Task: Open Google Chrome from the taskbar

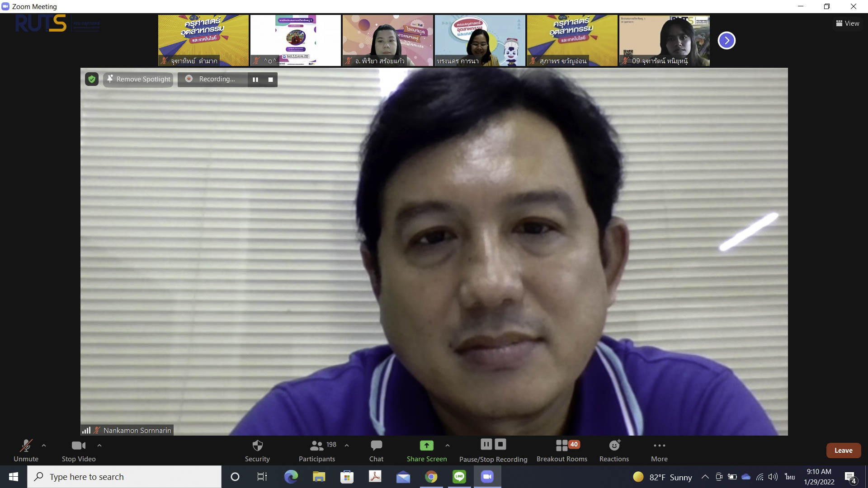Action: (431, 477)
